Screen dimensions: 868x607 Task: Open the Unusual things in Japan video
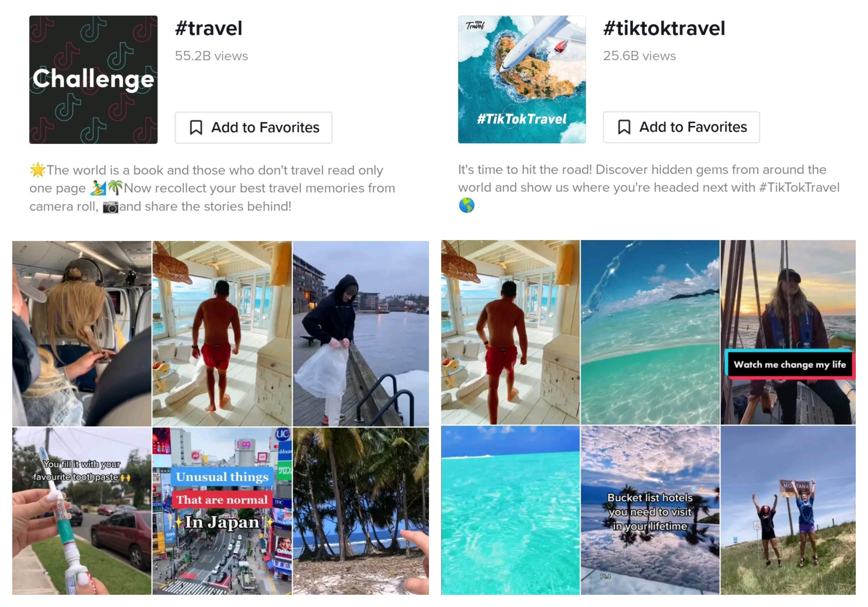(x=222, y=511)
